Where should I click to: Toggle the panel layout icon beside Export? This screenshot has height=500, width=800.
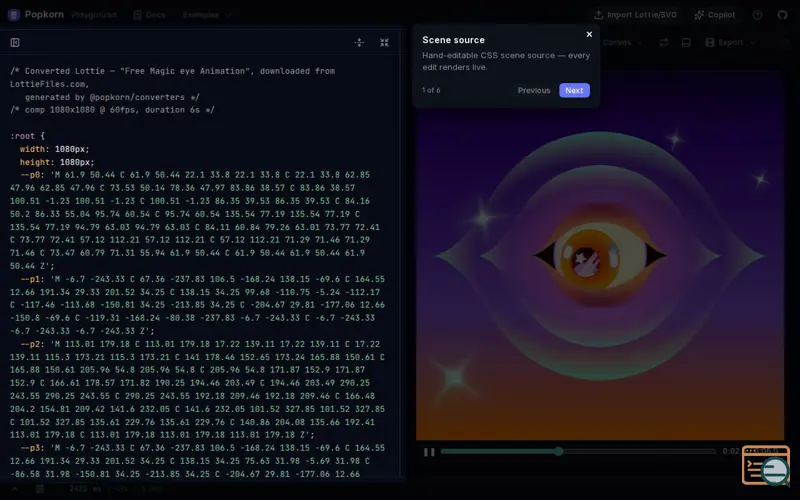tap(686, 42)
